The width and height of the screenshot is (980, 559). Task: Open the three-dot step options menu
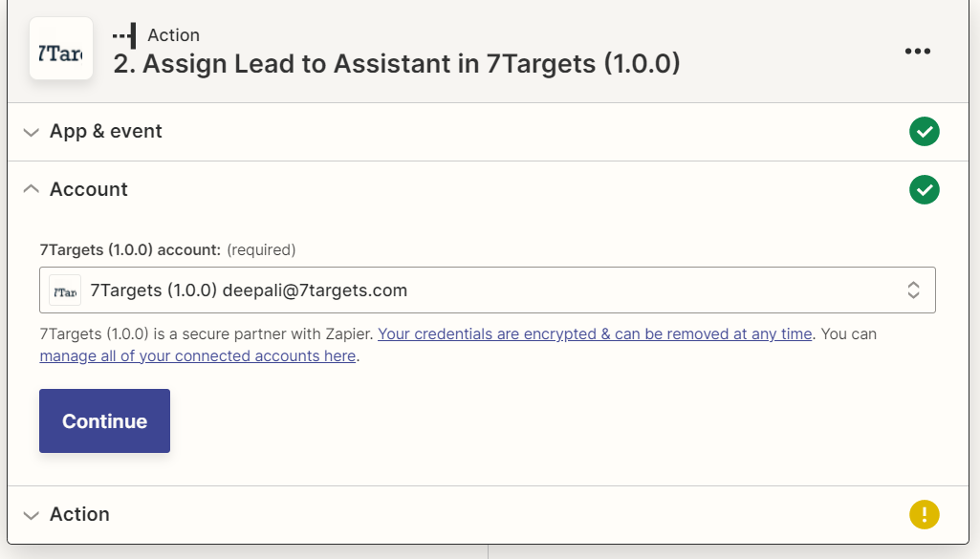917,51
